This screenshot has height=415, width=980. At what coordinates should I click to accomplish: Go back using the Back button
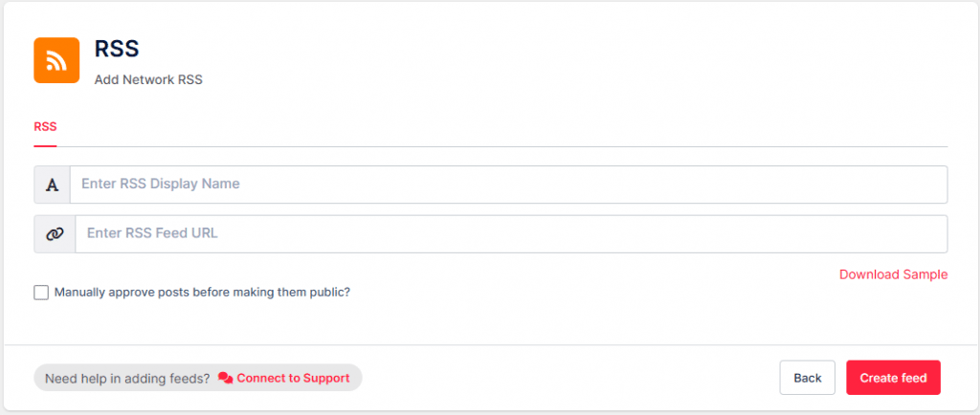(807, 378)
